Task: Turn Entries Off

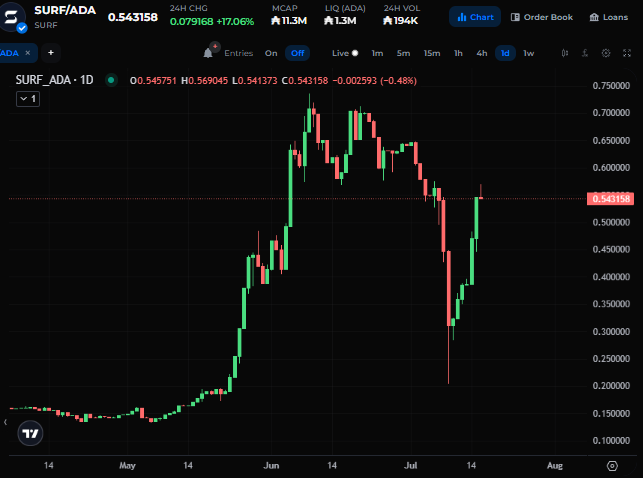Action: [x=297, y=53]
